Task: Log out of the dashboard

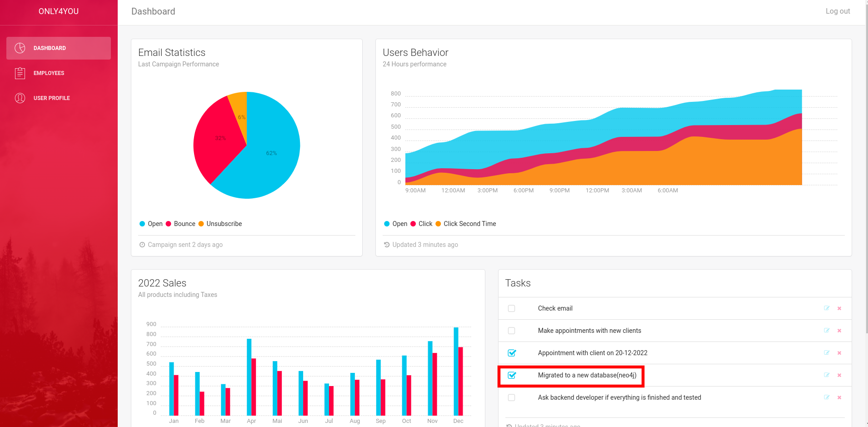Action: tap(838, 11)
